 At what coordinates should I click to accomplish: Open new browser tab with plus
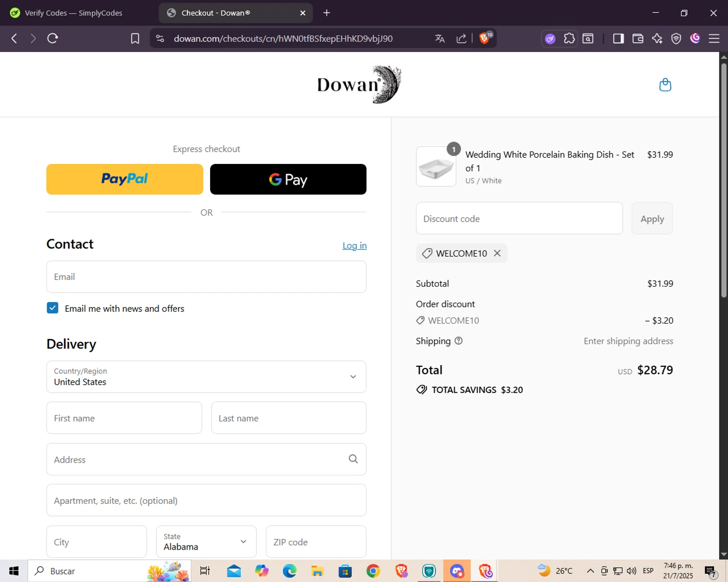click(x=327, y=13)
